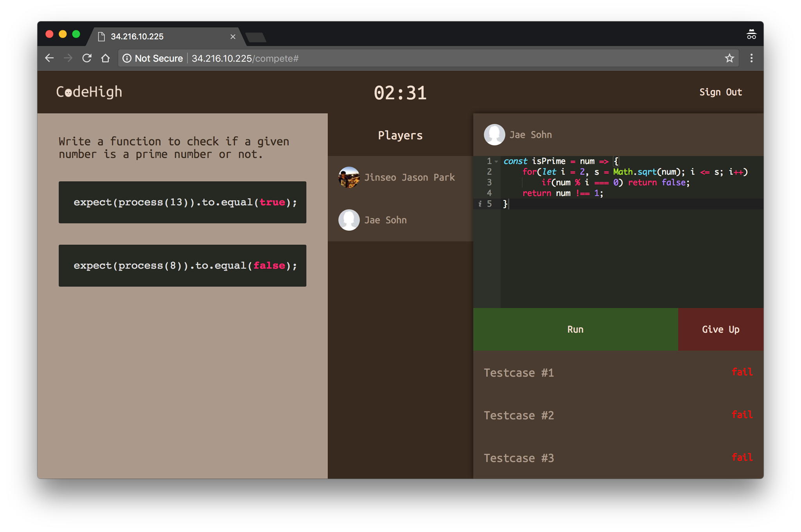
Task: Bookmark the page with star icon
Action: tap(729, 58)
